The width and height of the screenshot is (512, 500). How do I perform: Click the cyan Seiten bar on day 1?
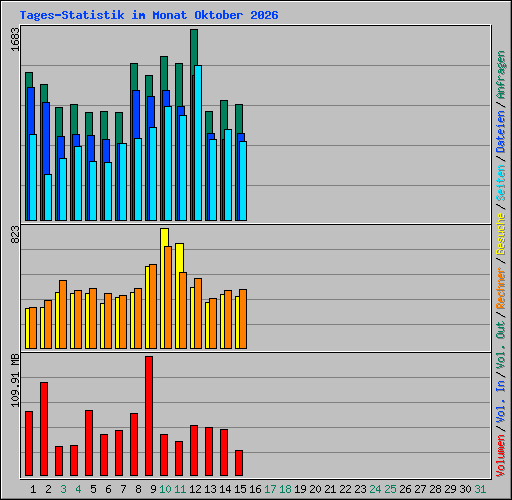click(33, 178)
